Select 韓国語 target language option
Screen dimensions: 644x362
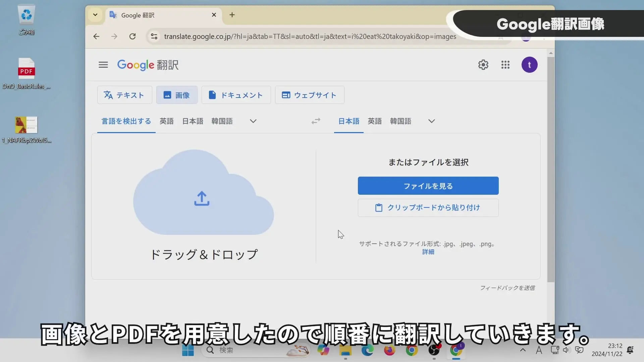(x=400, y=121)
